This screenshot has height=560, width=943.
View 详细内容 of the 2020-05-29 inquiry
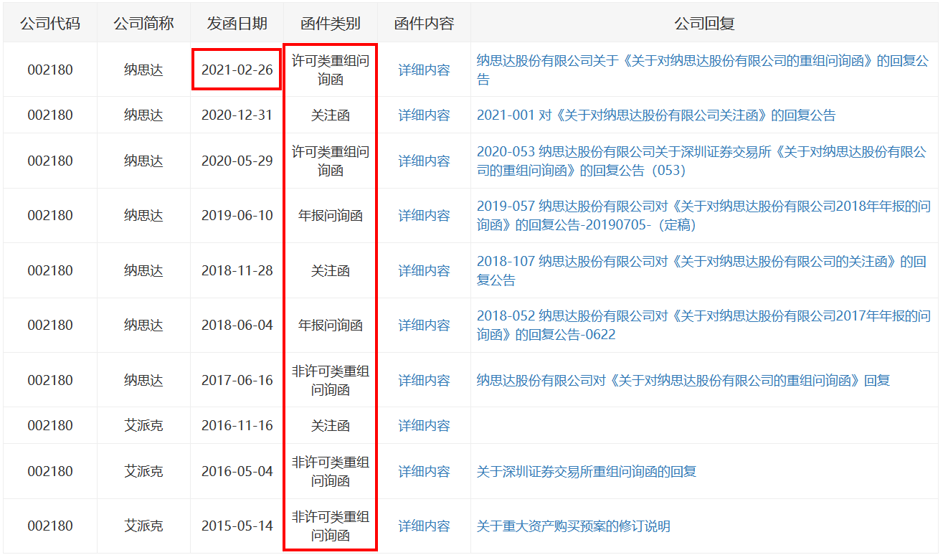click(x=424, y=161)
